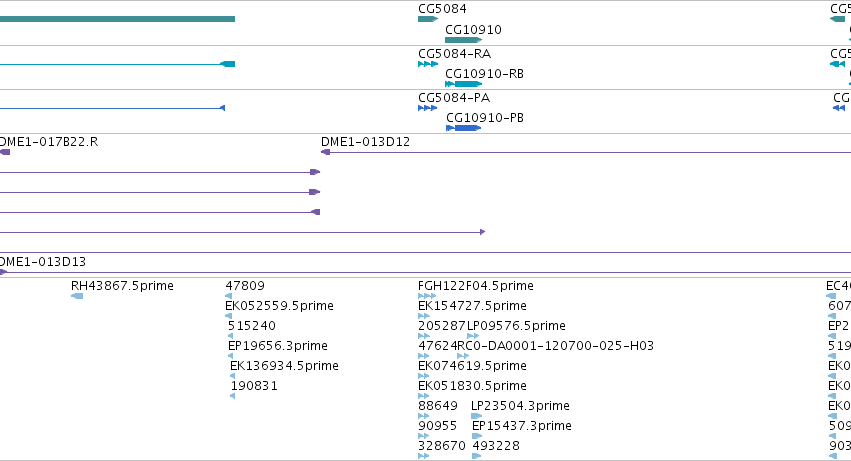Image resolution: width=851 pixels, height=461 pixels.
Task: Click the DME1-013D13 clone label
Action: pyautogui.click(x=43, y=262)
